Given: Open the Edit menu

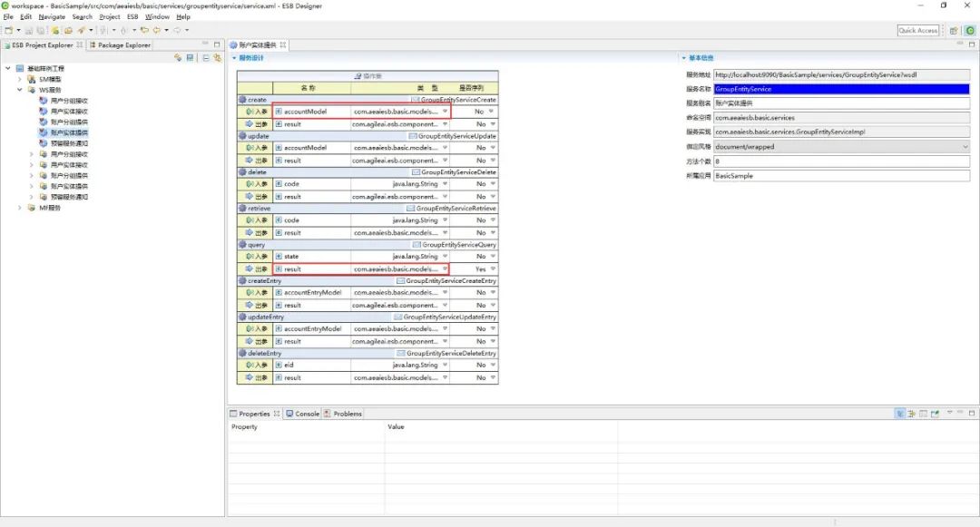Looking at the screenshot, I should click(25, 17).
